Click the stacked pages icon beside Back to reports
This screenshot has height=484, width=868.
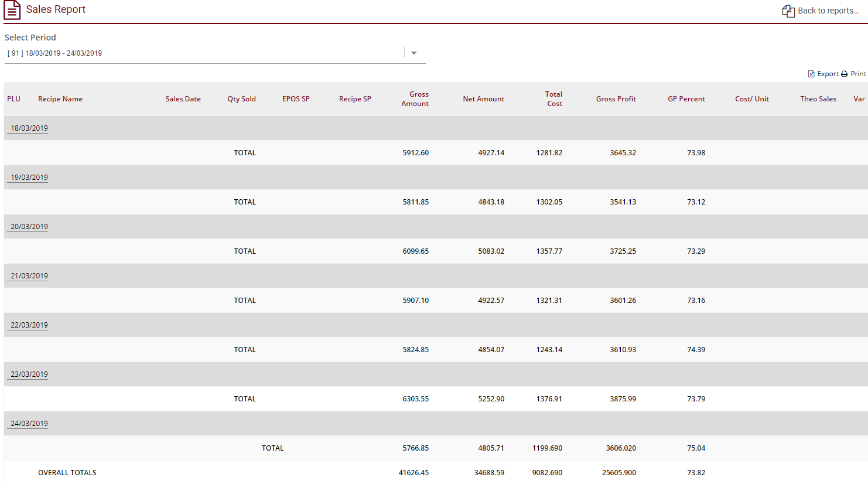(x=787, y=10)
